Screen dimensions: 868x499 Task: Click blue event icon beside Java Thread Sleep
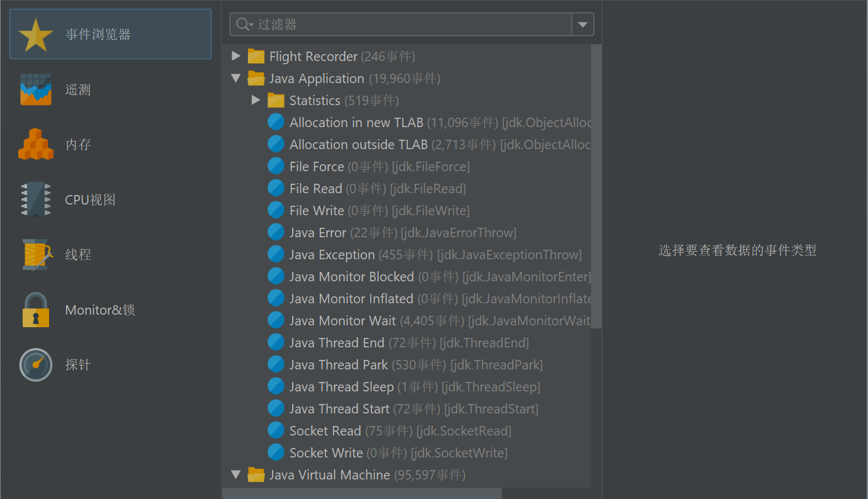click(276, 386)
